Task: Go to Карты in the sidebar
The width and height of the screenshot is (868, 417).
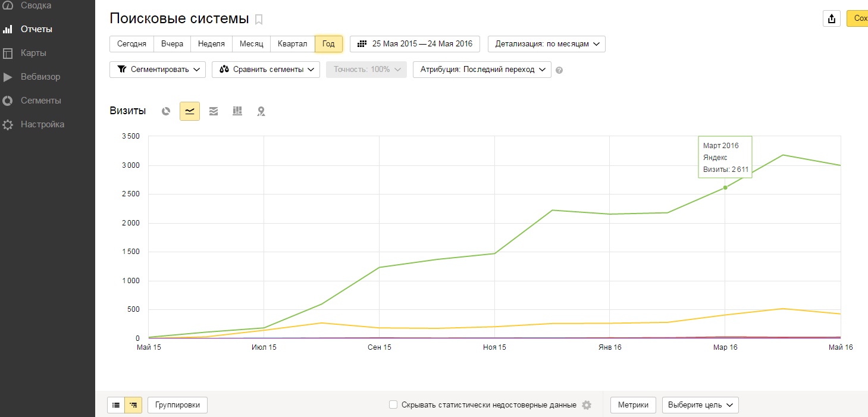Action: coord(33,53)
